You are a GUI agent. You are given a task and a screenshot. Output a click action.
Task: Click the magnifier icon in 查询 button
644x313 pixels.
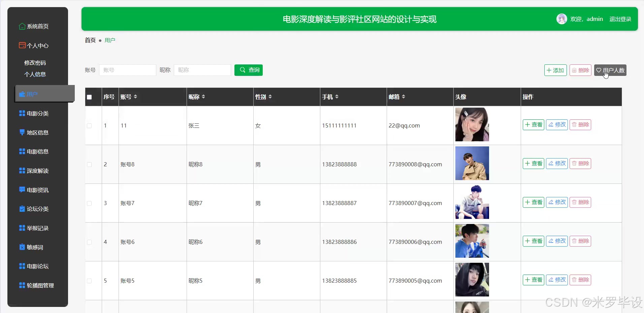coord(243,70)
